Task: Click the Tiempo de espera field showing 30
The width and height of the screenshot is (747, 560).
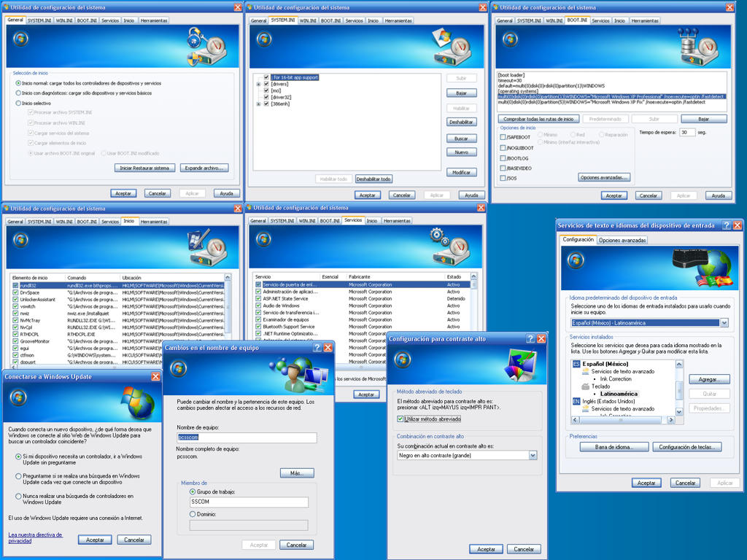Action: pos(687,133)
